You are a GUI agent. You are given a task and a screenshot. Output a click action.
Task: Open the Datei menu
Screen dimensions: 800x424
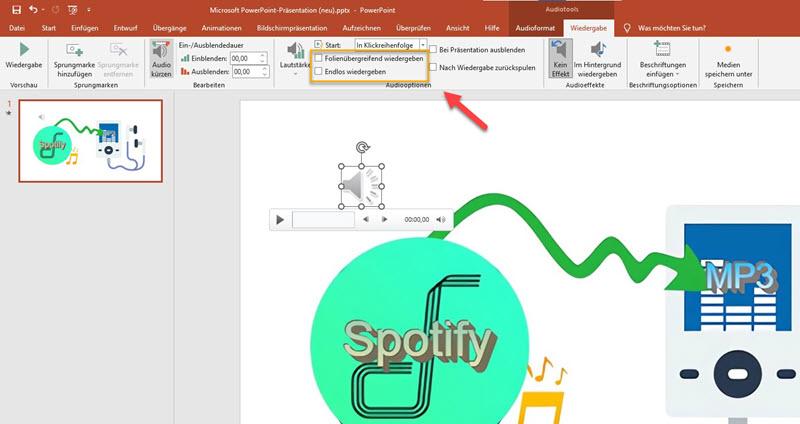(17, 28)
